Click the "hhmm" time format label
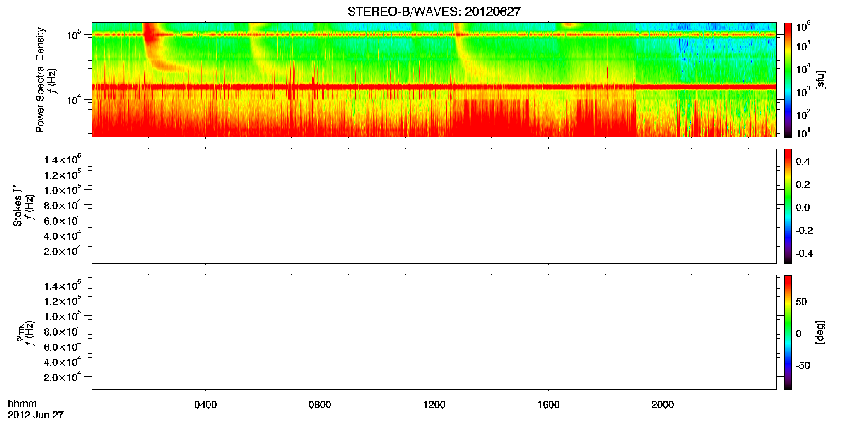This screenshot has width=868, height=447. pyautogui.click(x=22, y=404)
